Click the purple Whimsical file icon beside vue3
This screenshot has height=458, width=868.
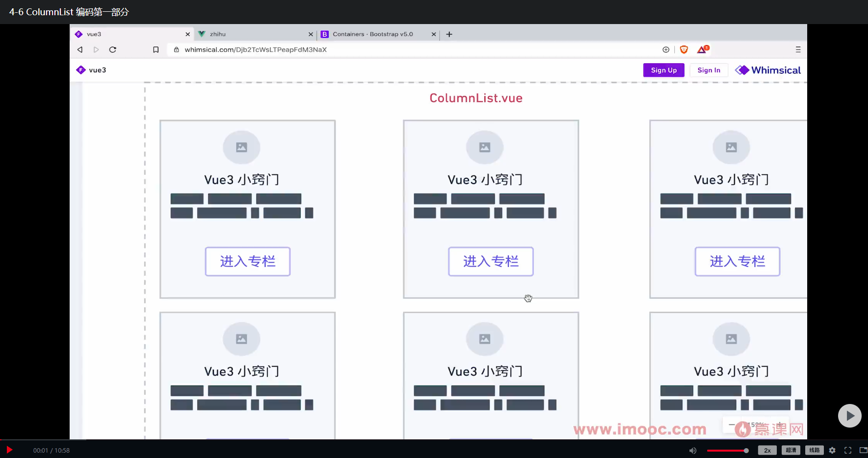(81, 70)
